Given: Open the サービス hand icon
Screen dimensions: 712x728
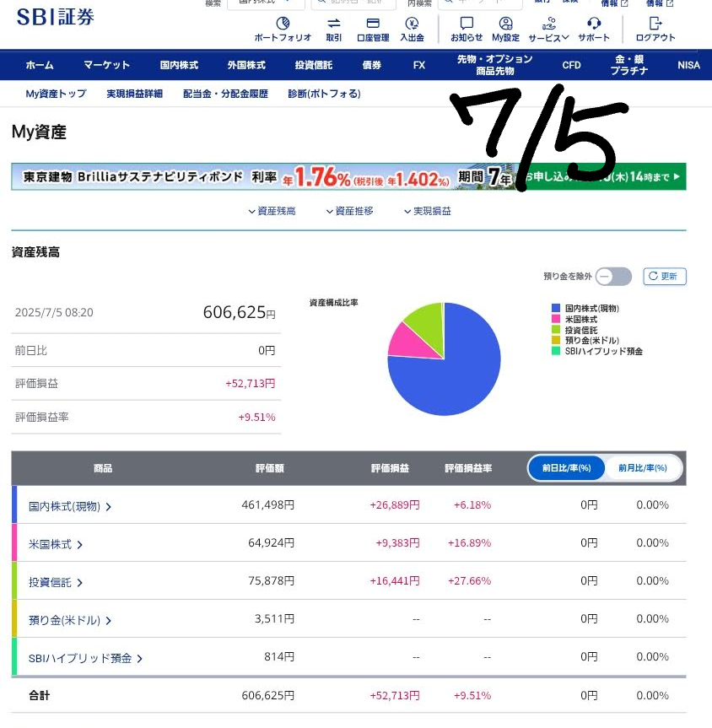Looking at the screenshot, I should click(549, 24).
